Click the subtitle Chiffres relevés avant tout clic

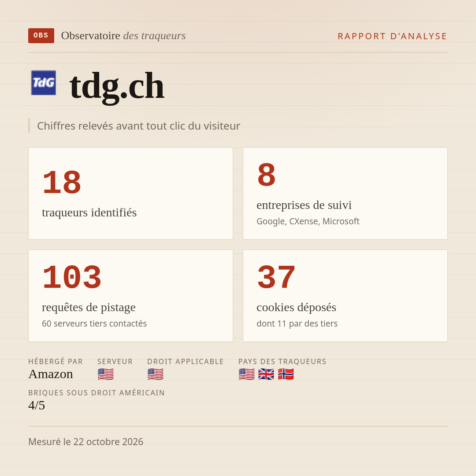click(138, 126)
